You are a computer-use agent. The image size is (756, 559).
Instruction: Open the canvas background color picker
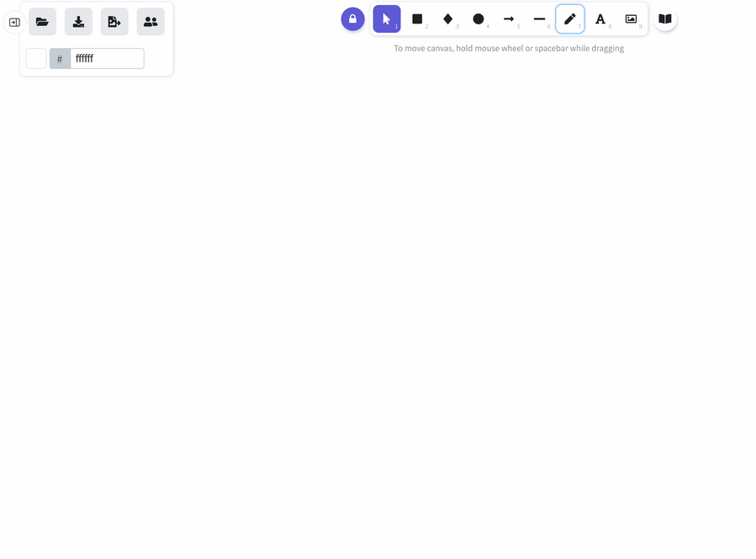pos(35,58)
